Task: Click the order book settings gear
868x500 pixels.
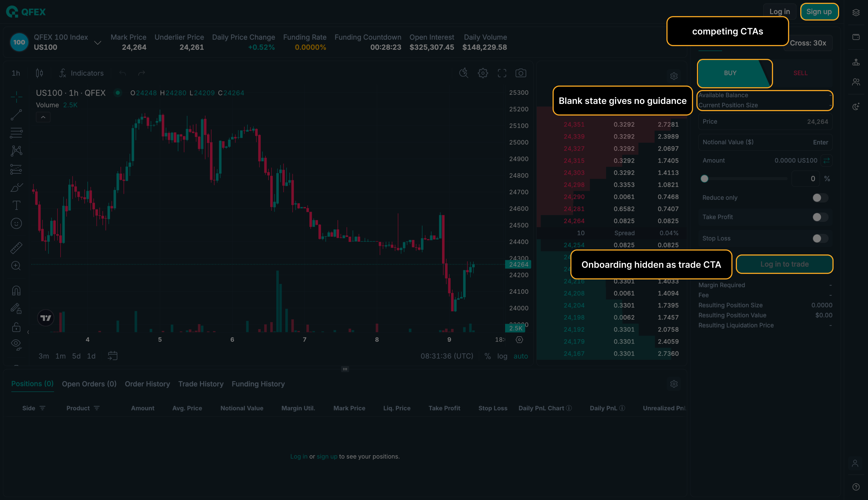Action: point(674,76)
